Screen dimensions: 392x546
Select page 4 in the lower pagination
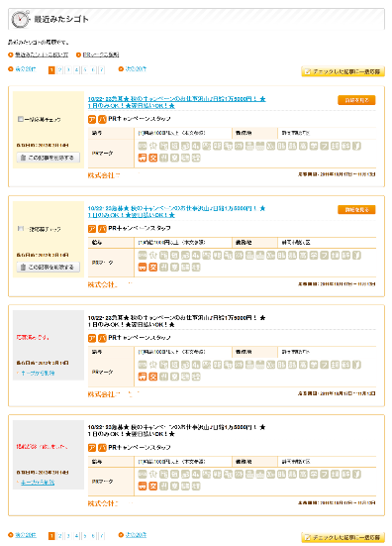[x=76, y=536]
